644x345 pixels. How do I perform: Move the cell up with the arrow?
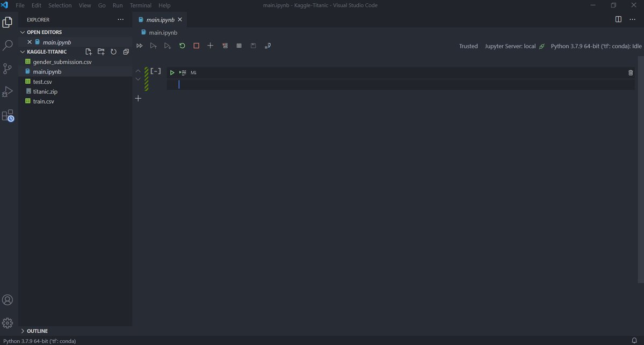click(x=138, y=71)
